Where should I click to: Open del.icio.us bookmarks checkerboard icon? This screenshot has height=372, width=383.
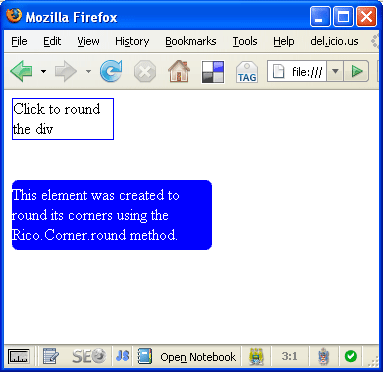pos(213,71)
